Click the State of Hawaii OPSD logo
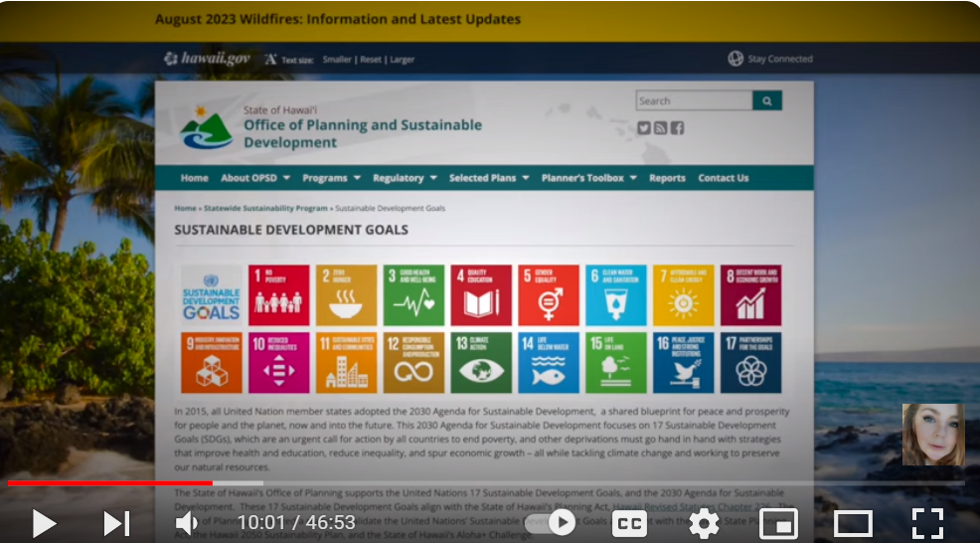The width and height of the screenshot is (980, 543). (x=207, y=127)
